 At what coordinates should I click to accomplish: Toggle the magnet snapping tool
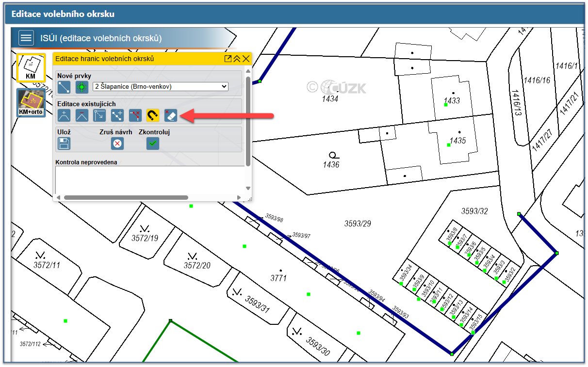point(153,115)
